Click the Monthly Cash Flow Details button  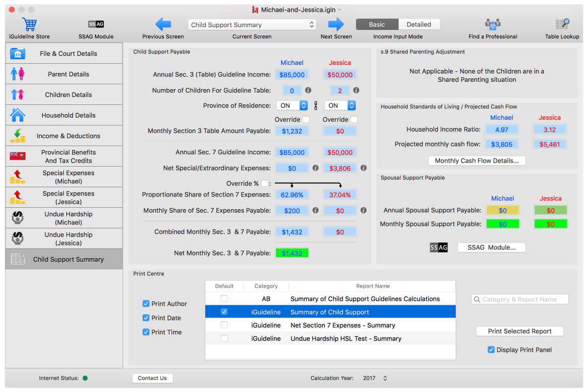click(x=477, y=161)
